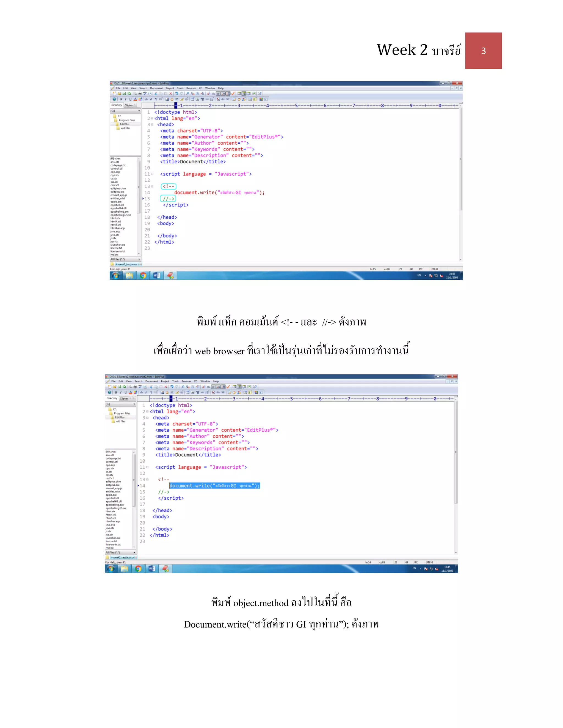This screenshot has height=728, width=563.
Task: Click Underline U icon in upper EditPlus screenshot
Action: click(x=130, y=99)
